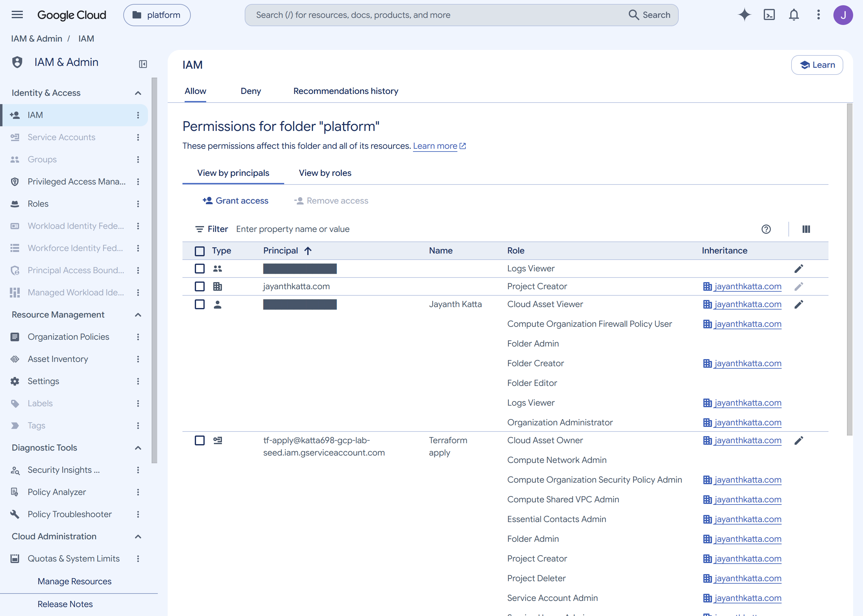The width and height of the screenshot is (863, 616).
Task: Collapse the IAM & Admin side panel
Action: pyautogui.click(x=143, y=64)
